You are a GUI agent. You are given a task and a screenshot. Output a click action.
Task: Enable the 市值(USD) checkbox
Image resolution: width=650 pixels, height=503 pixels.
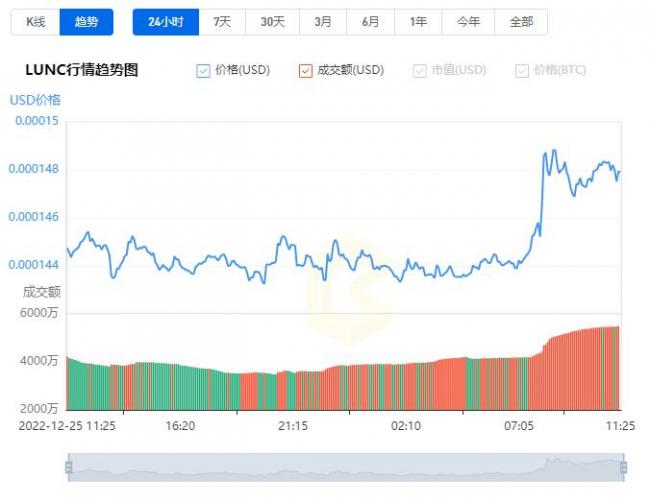pos(420,71)
